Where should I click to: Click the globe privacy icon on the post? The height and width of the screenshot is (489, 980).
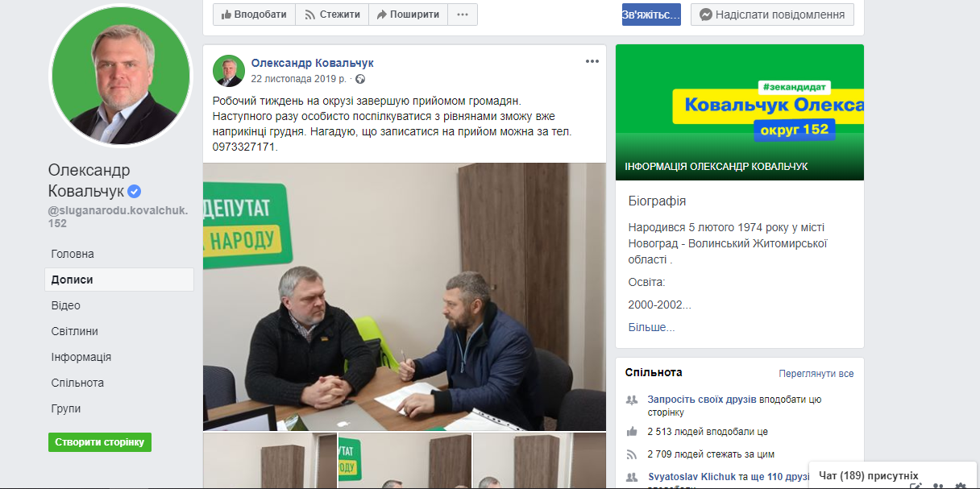coord(360,80)
